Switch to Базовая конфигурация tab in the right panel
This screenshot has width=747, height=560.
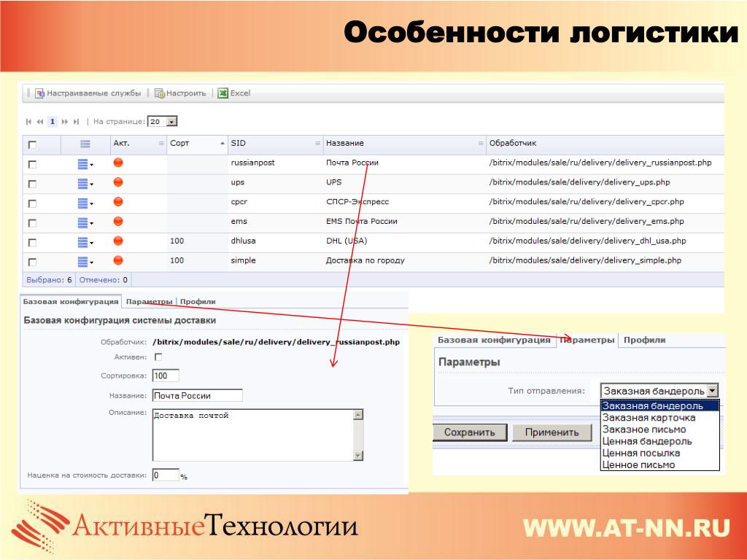click(x=494, y=341)
